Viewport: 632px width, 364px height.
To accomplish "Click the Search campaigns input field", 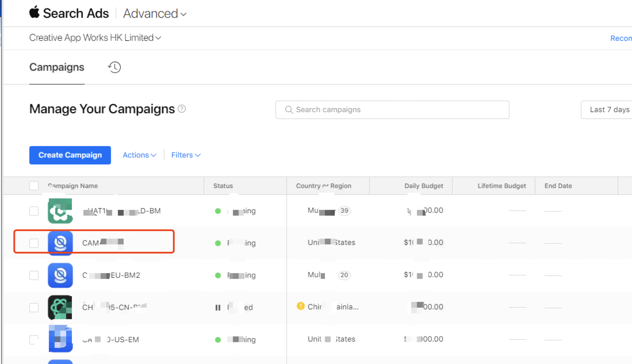I will coord(392,110).
